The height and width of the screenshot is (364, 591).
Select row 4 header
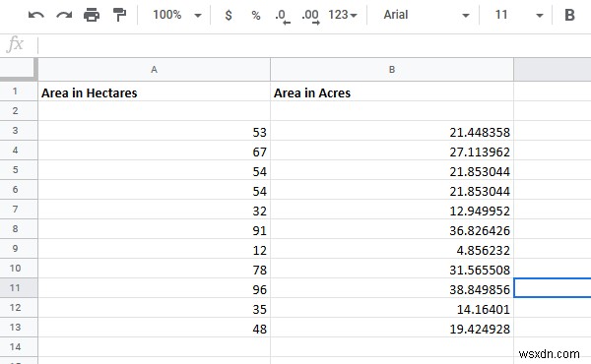coord(19,151)
